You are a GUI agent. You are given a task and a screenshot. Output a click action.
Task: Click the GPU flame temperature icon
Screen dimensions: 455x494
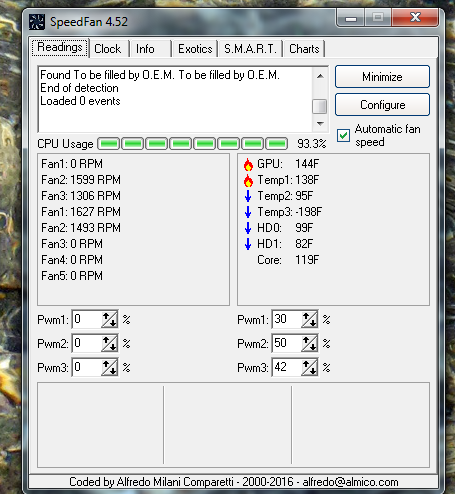[248, 164]
